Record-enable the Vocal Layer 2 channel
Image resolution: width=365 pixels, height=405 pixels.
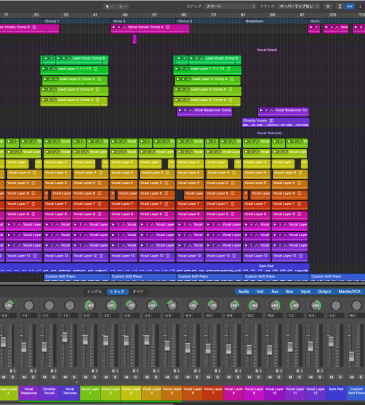[113, 371]
